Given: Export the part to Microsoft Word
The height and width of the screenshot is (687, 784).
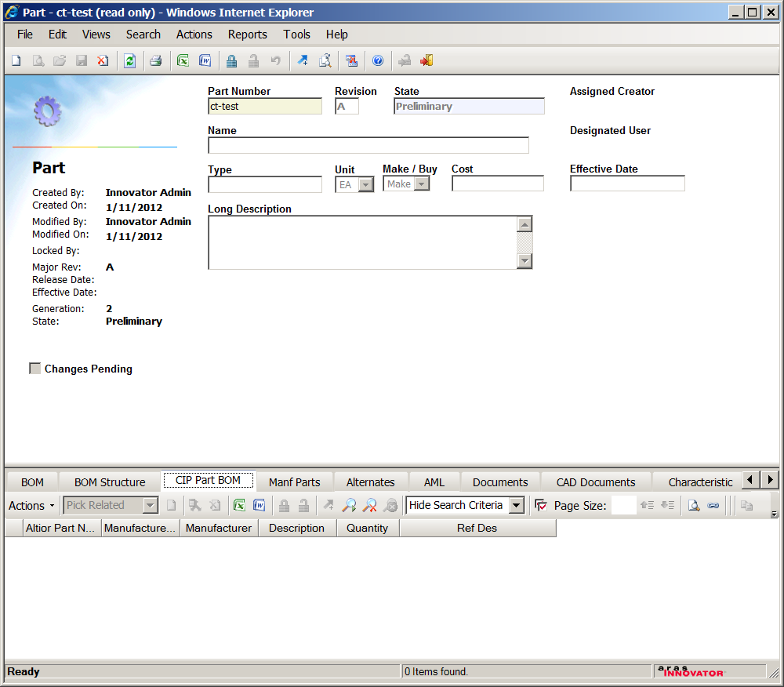Looking at the screenshot, I should [205, 60].
